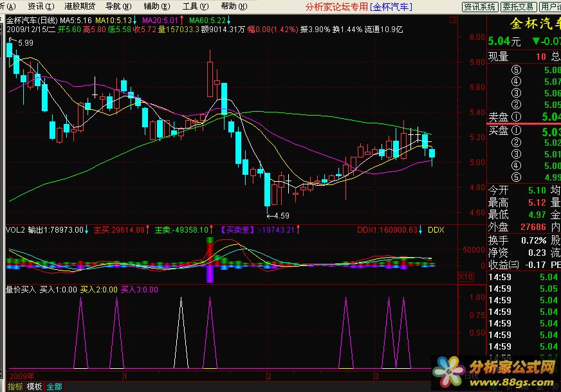Screen dimensions: 561x392
Task: Open the 港股期货 menu
Action: [x=80, y=6]
